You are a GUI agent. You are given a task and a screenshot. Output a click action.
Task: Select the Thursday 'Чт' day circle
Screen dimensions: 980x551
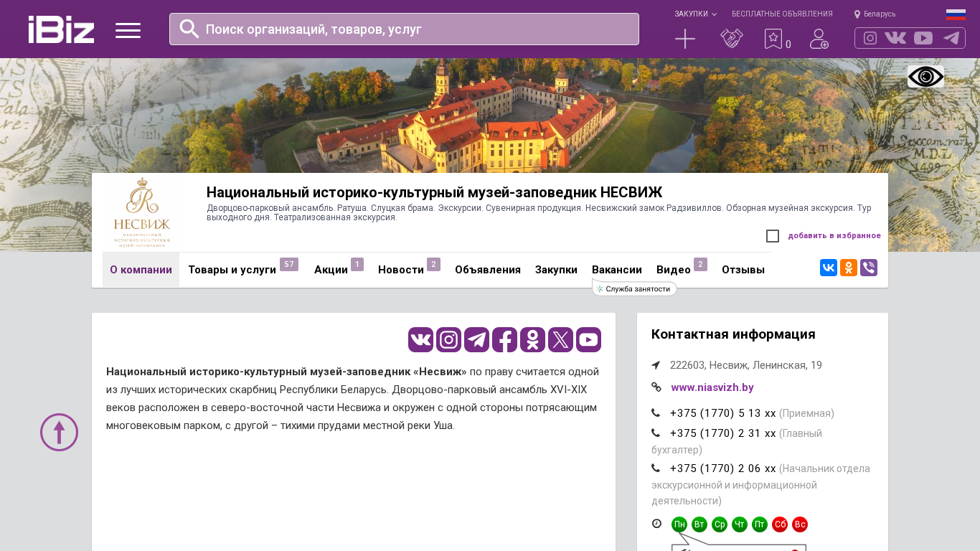pos(740,524)
